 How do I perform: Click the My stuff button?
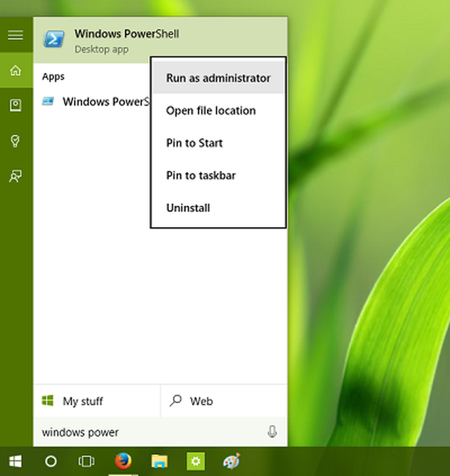click(97, 401)
